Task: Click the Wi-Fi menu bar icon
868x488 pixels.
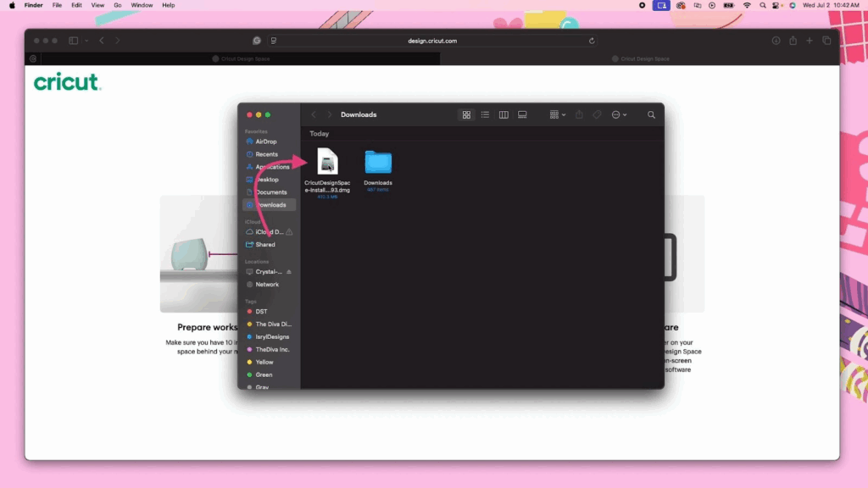Action: tap(747, 5)
